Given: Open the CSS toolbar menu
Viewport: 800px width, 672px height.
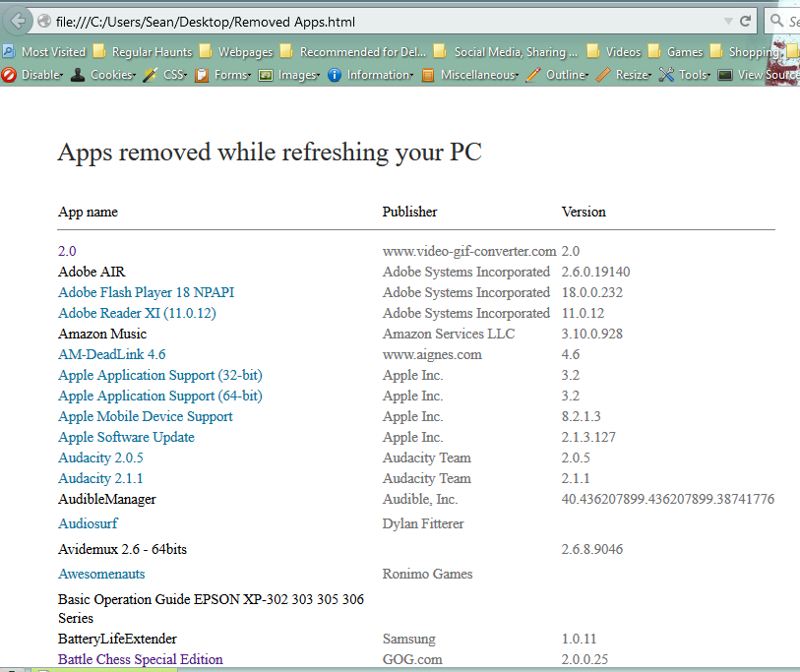Looking at the screenshot, I should pyautogui.click(x=175, y=75).
